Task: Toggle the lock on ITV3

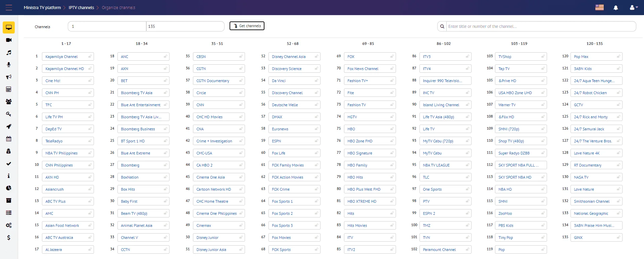Action: [467, 56]
